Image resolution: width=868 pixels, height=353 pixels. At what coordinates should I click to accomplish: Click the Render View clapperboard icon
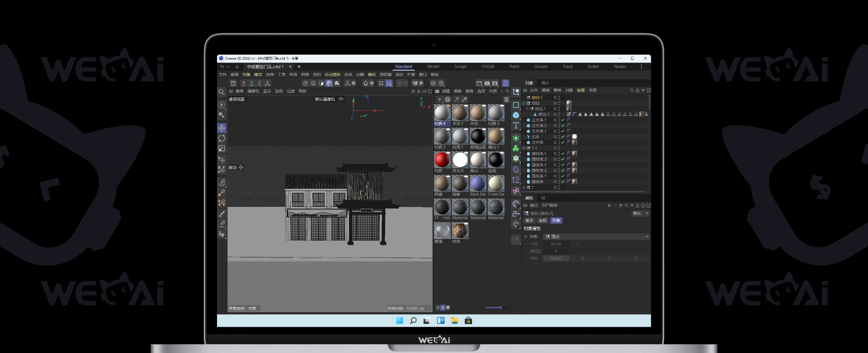(x=479, y=83)
